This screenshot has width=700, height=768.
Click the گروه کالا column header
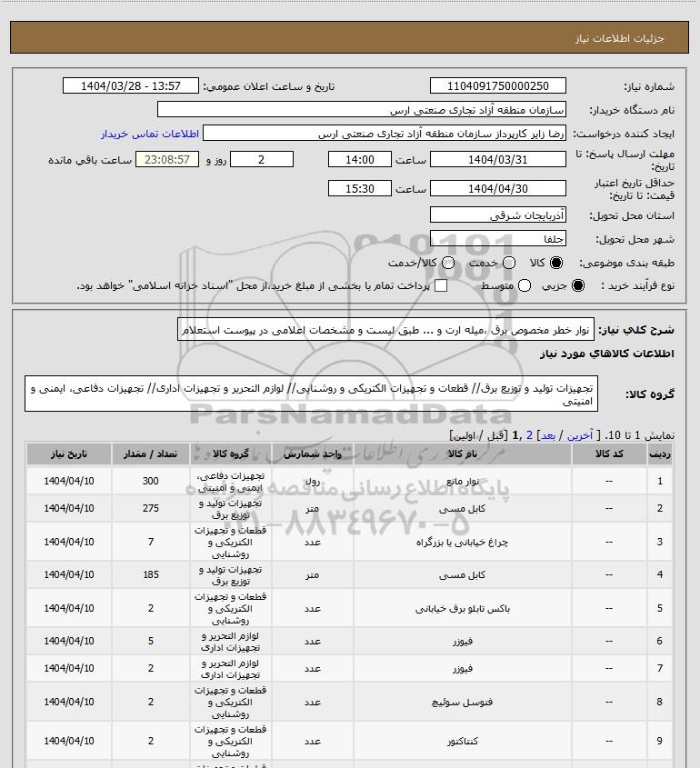coord(231,454)
